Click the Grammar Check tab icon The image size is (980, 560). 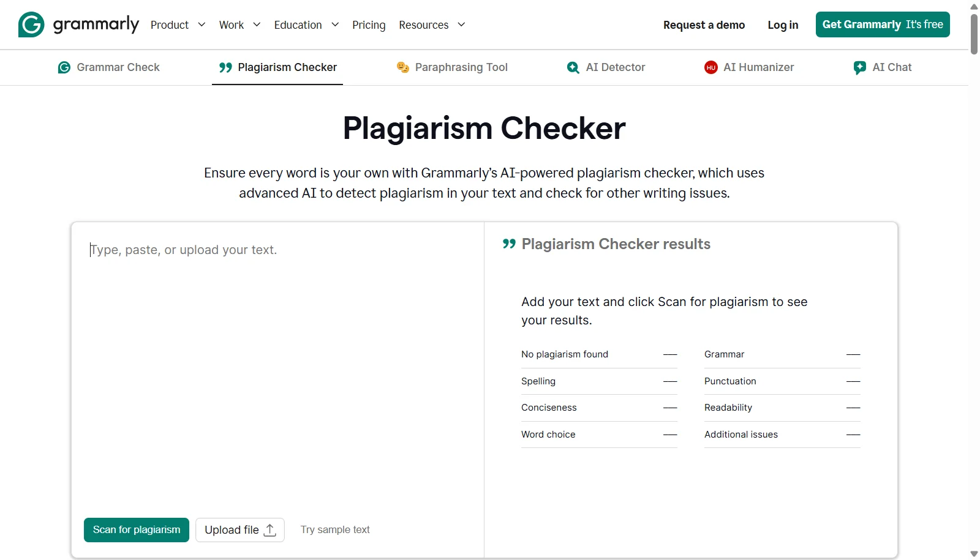pos(64,67)
